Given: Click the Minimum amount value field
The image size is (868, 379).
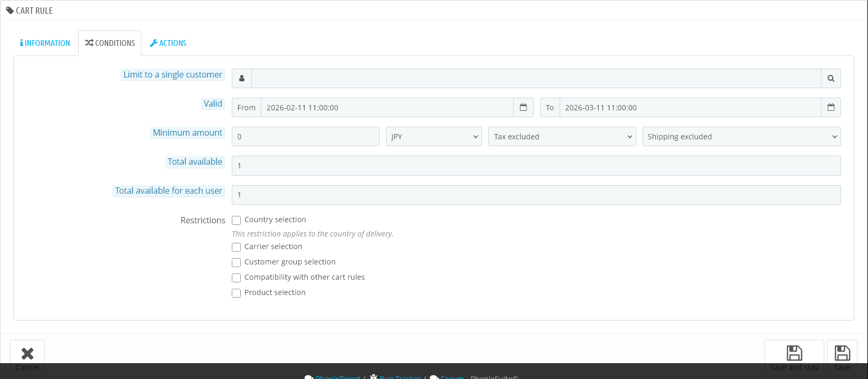Looking at the screenshot, I should pyautogui.click(x=305, y=137).
